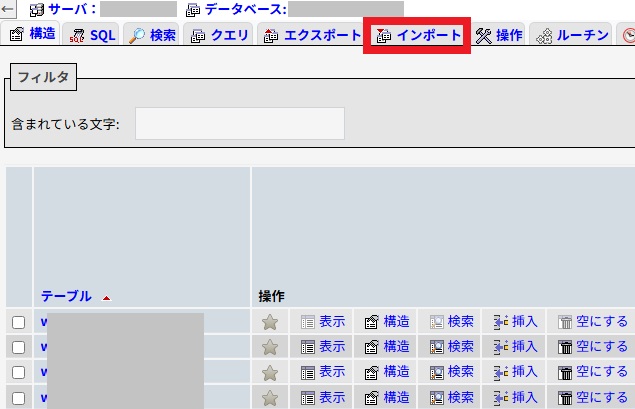Image resolution: width=635 pixels, height=409 pixels.
Task: Click 検索 in the third table row
Action: 452,372
